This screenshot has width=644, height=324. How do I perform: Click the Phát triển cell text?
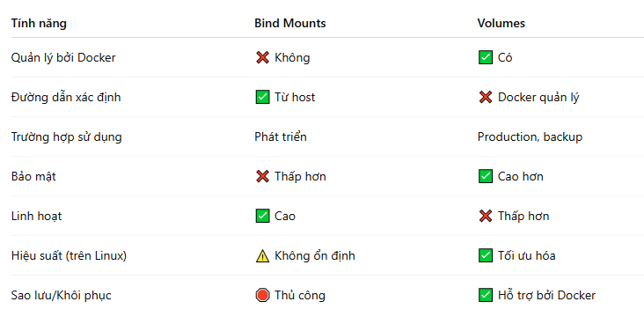[281, 137]
